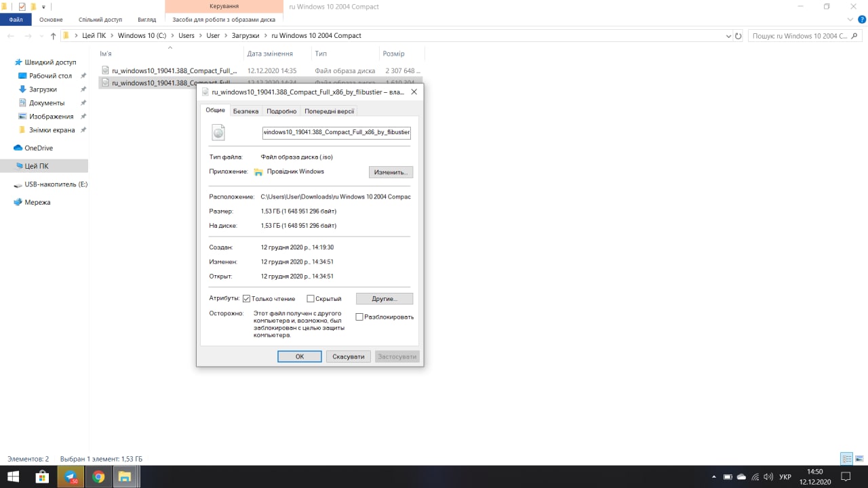Select the Общие tab in Properties dialog
The image size is (868, 488).
click(x=215, y=110)
